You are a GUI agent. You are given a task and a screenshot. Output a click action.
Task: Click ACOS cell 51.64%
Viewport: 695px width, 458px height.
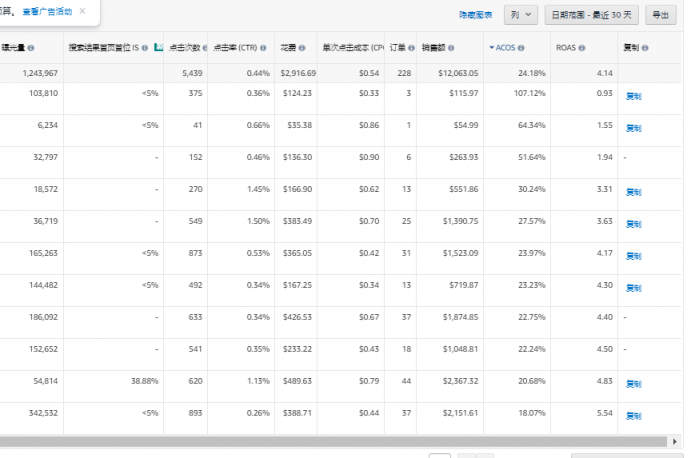coord(532,157)
